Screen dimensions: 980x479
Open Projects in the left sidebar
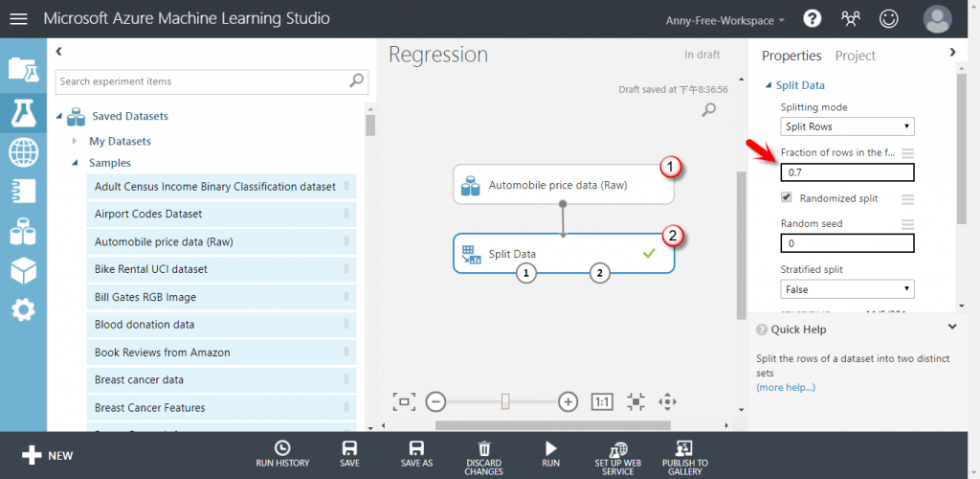23,69
